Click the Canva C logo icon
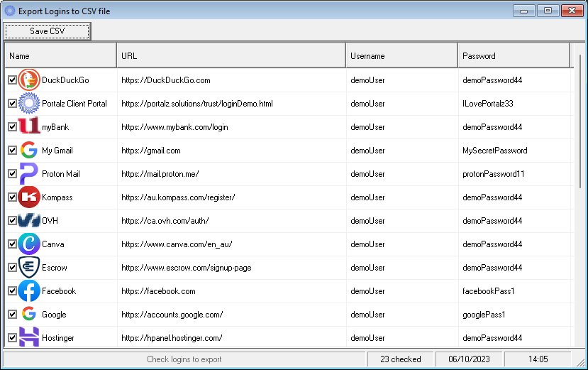The image size is (588, 370). tap(29, 244)
